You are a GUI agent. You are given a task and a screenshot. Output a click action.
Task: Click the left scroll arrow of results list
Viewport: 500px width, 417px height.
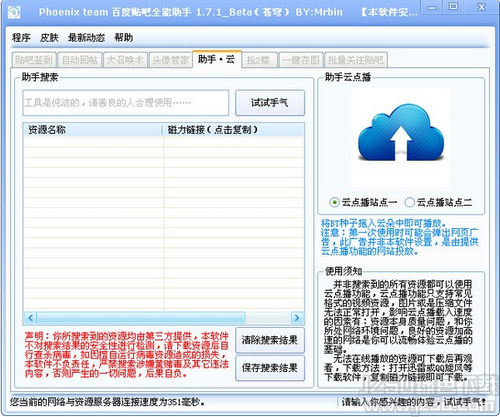(30, 318)
